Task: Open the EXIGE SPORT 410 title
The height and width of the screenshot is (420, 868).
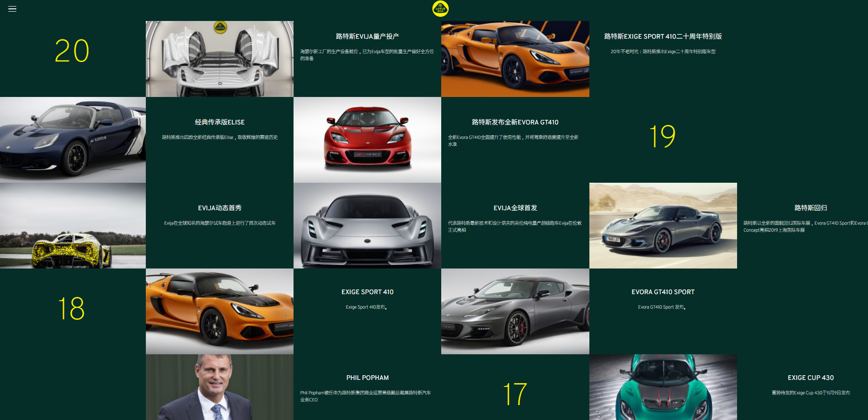Action: click(x=367, y=292)
